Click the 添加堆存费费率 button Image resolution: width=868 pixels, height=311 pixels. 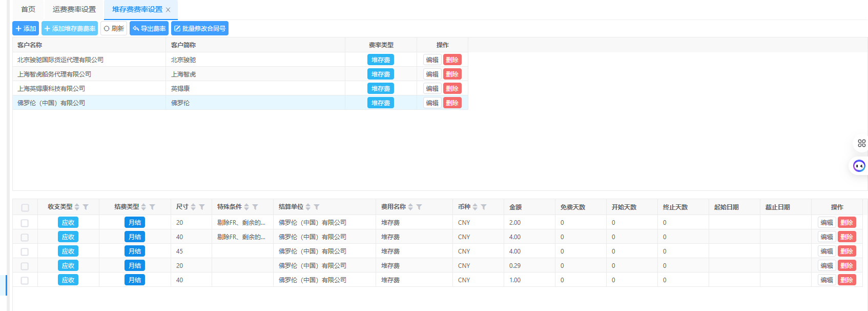click(x=70, y=28)
